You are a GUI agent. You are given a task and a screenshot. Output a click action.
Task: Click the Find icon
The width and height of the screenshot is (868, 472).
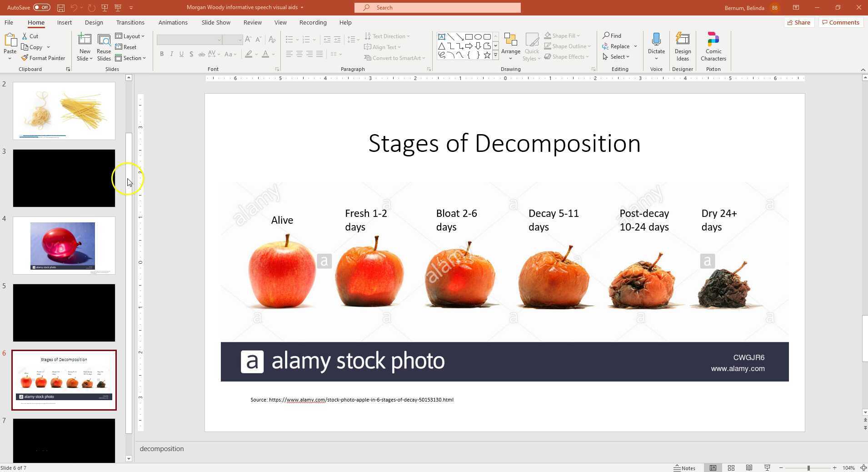point(607,35)
